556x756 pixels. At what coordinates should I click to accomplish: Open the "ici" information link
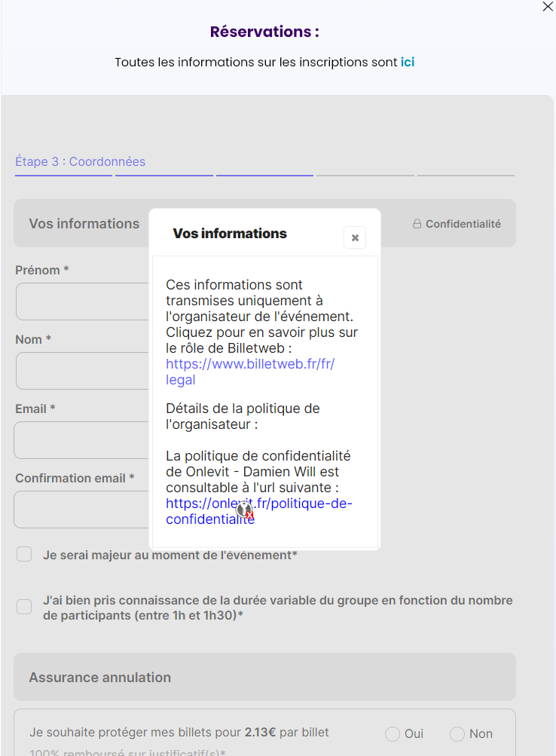point(407,62)
